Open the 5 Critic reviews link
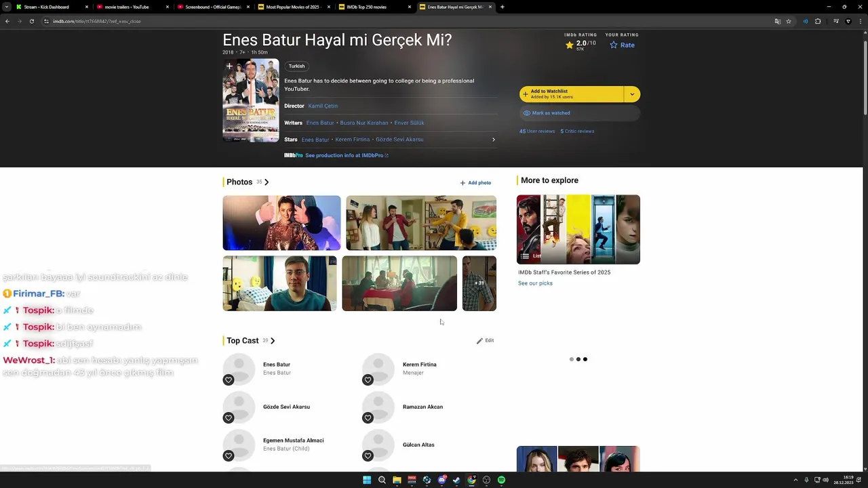This screenshot has width=868, height=488. 577,131
